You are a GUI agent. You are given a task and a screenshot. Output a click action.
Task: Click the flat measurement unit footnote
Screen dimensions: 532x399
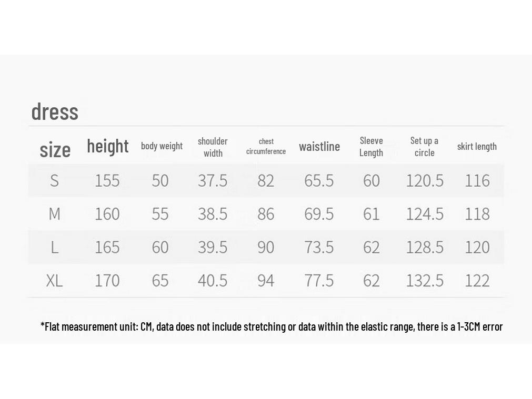[272, 326]
